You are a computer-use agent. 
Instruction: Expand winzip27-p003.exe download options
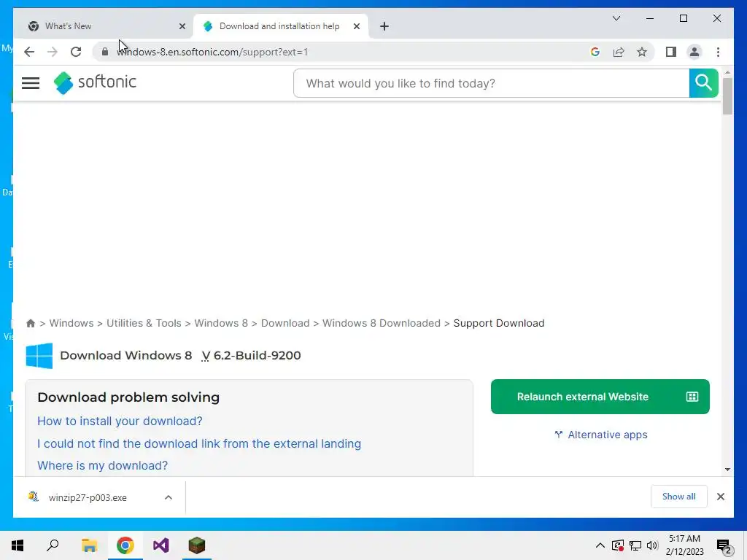(169, 497)
